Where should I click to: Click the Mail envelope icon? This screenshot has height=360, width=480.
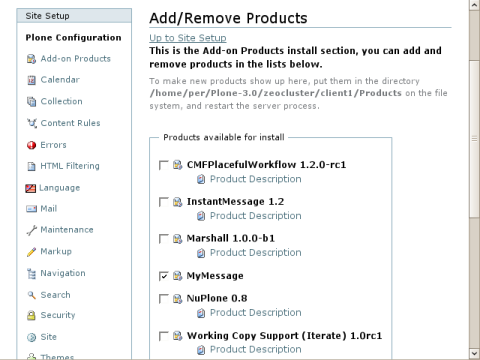(x=31, y=209)
